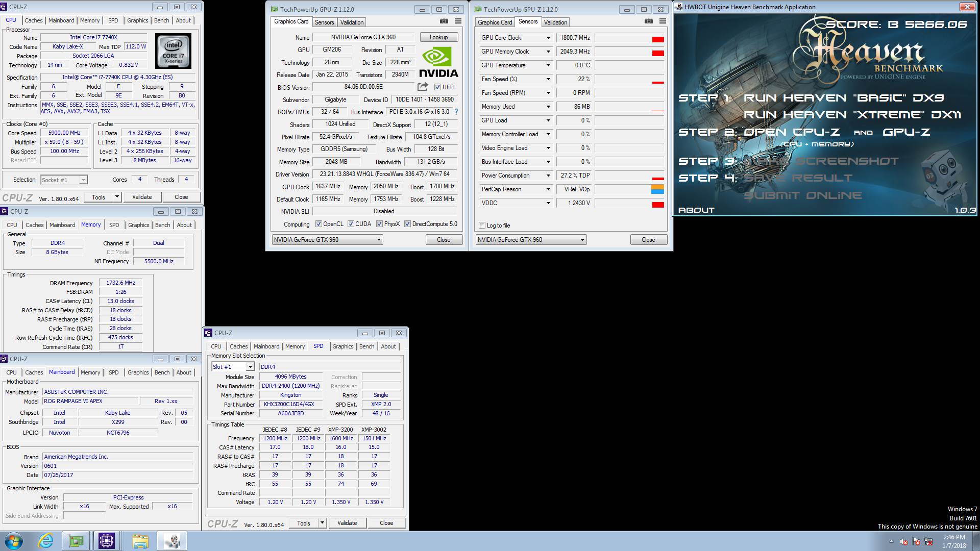Screen dimensions: 980x551
Task: Enable the Log to file checkbox
Action: (x=482, y=226)
